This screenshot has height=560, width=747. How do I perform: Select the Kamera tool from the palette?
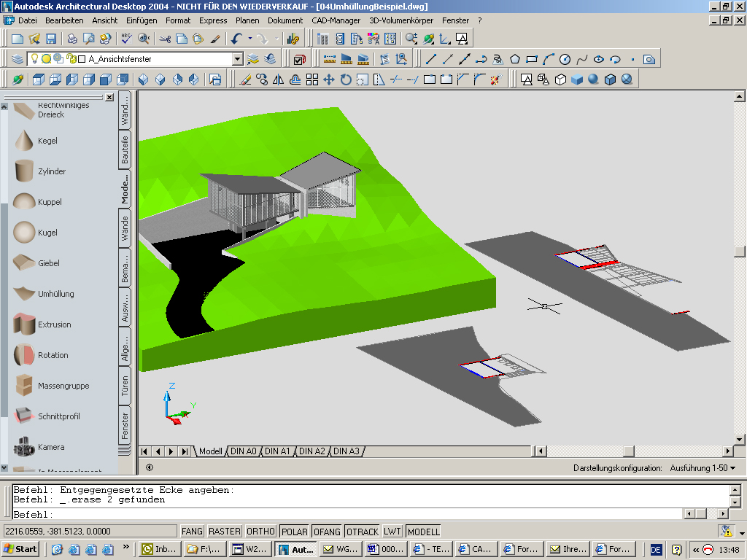pos(39,447)
